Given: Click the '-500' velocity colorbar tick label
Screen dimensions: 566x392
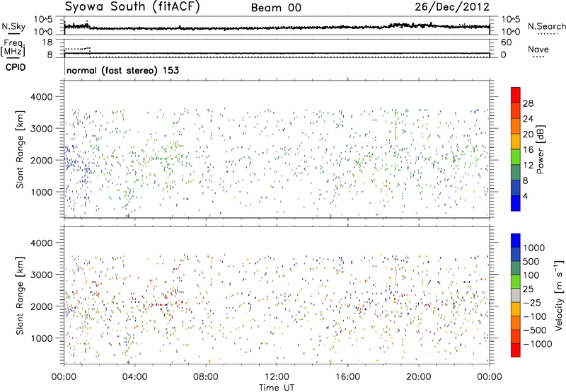Looking at the screenshot, I should click(534, 330).
